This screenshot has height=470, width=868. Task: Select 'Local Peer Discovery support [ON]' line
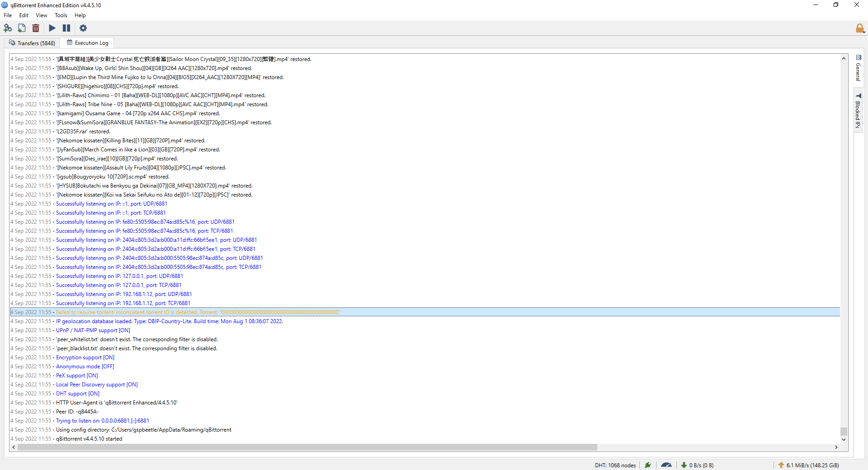point(425,385)
